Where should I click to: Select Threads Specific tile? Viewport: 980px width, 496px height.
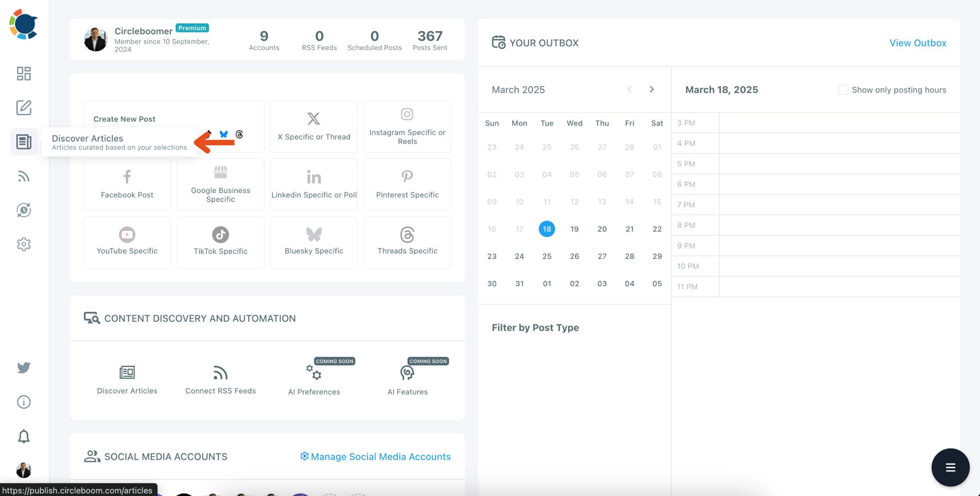tap(408, 243)
